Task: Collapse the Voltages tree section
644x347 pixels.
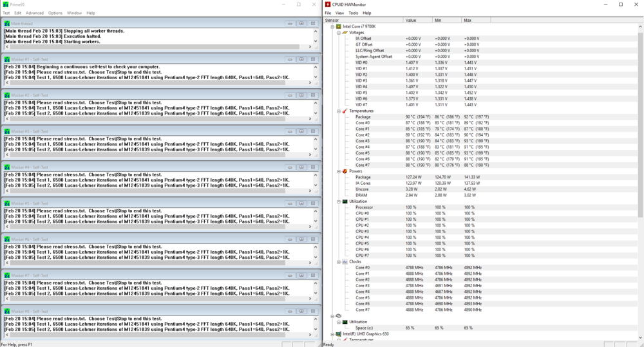Action: pos(337,32)
